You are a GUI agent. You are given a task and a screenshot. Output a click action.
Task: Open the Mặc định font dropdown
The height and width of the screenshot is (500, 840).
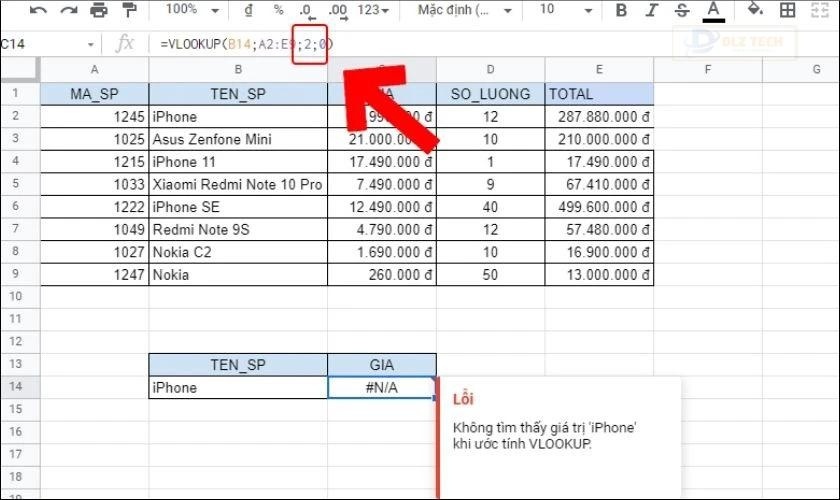pyautogui.click(x=464, y=10)
